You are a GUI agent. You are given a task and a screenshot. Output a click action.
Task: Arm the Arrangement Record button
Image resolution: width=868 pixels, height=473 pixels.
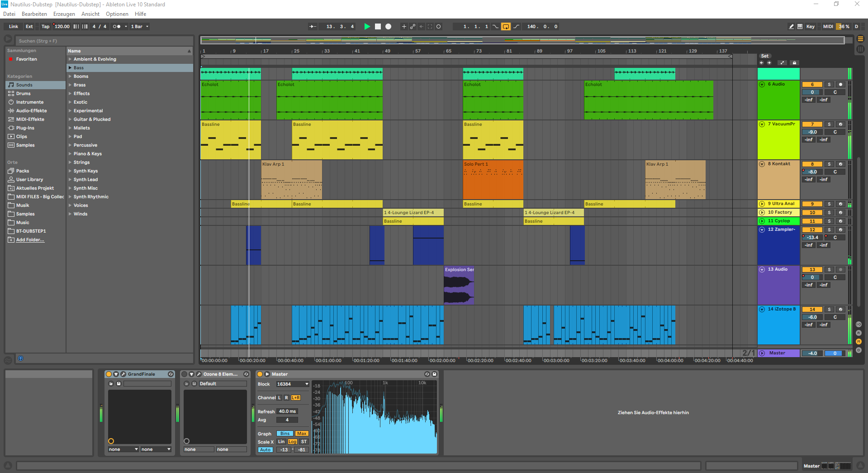[x=388, y=27]
